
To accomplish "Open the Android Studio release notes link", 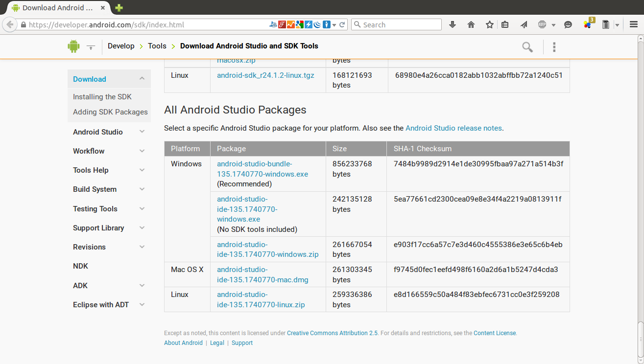I will pyautogui.click(x=453, y=128).
